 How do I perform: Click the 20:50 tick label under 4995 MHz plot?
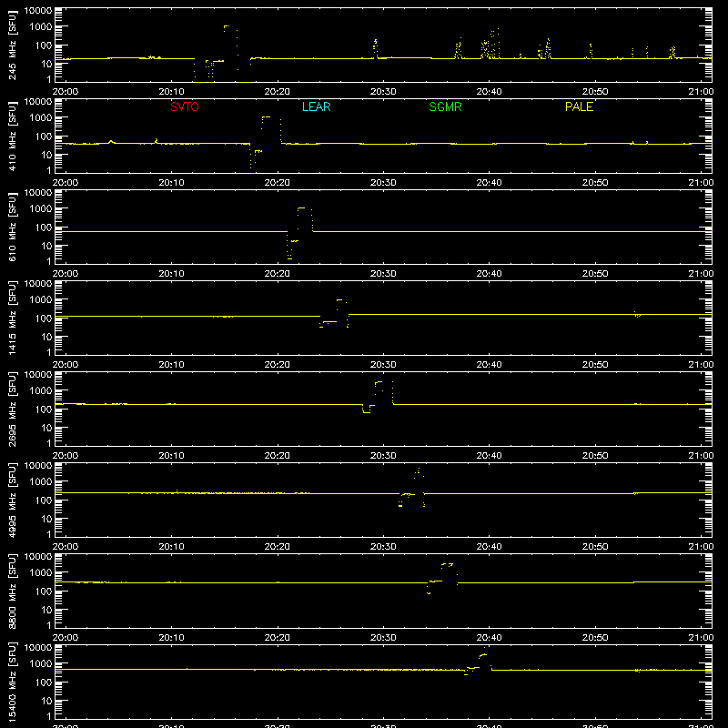coord(595,547)
